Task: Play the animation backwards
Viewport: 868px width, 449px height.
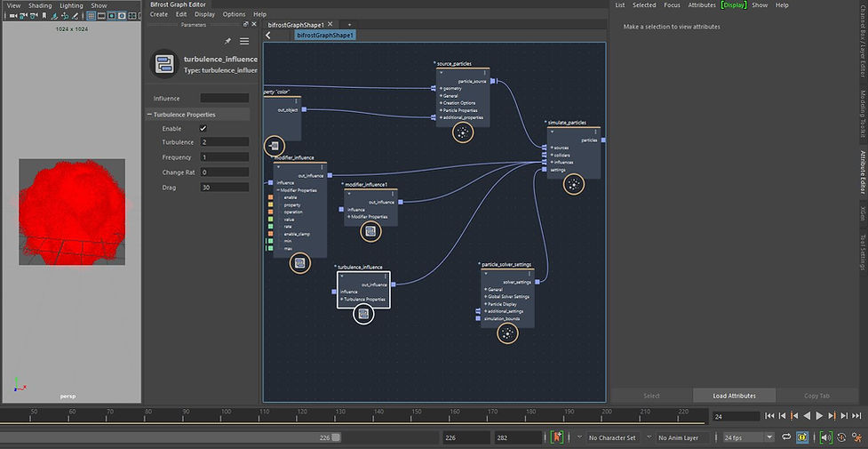Action: point(807,416)
